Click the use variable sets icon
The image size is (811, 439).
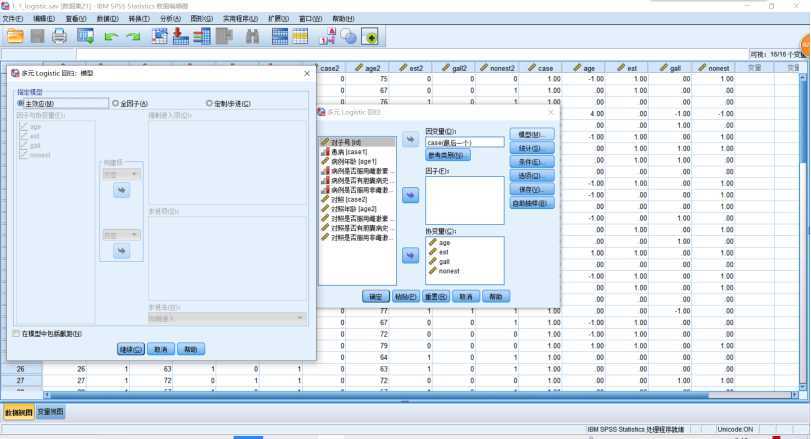point(349,37)
